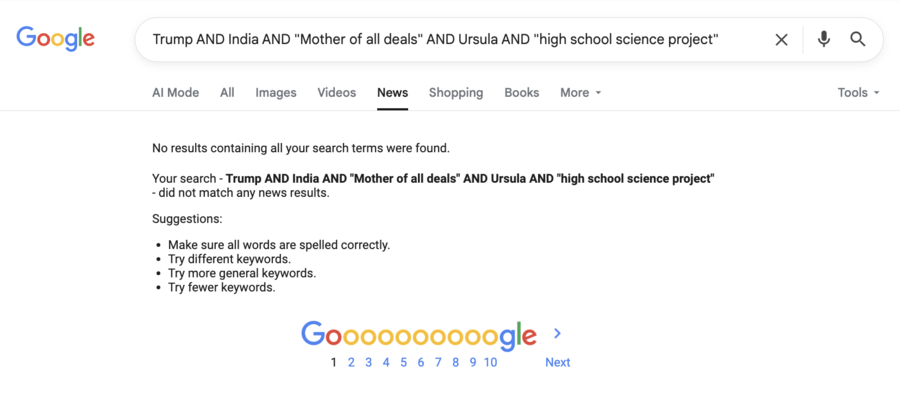Switch to the All results tab
Image resolution: width=900 pixels, height=410 pixels.
(227, 93)
